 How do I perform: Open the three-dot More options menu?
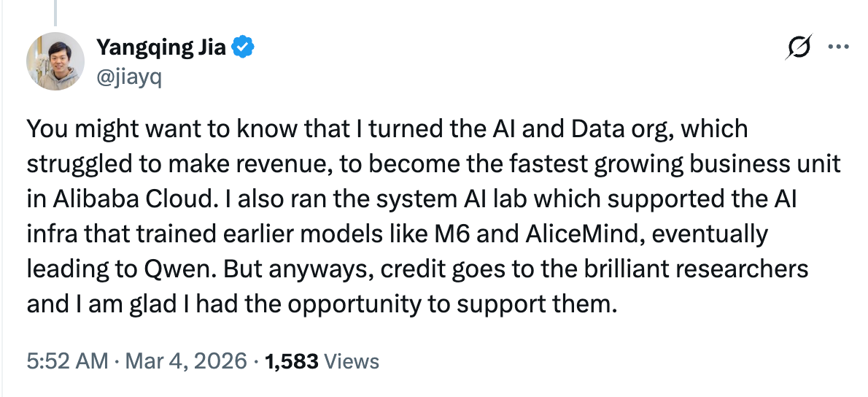(x=836, y=47)
